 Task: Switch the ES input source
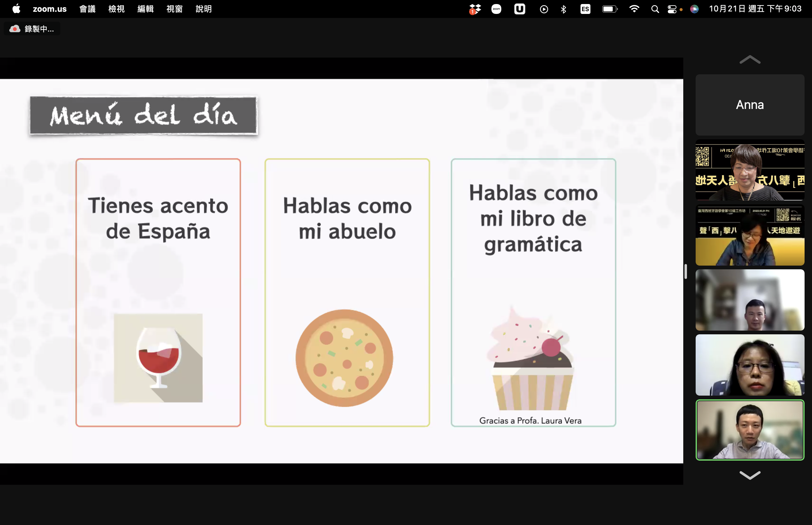click(585, 9)
